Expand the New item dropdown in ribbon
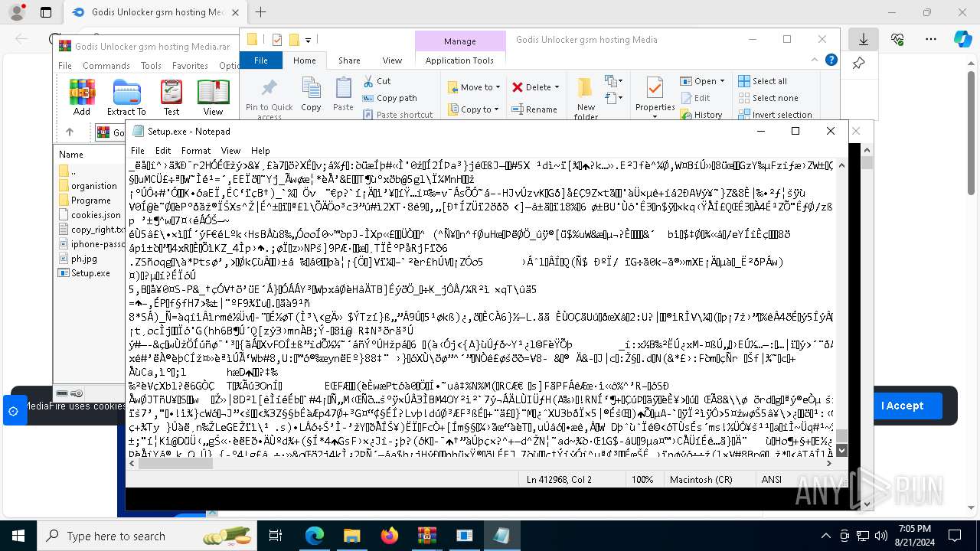Image resolution: width=980 pixels, height=551 pixels. 613,81
